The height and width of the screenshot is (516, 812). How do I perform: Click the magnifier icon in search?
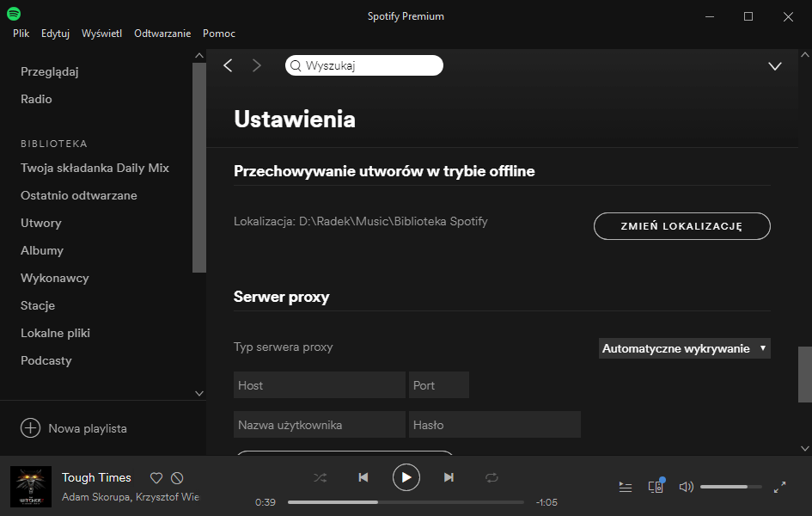click(x=296, y=66)
